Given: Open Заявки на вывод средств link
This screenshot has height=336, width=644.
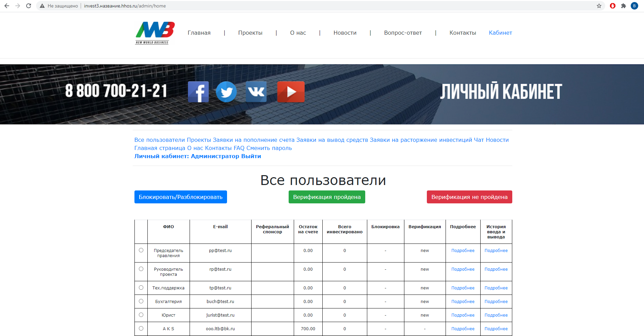Looking at the screenshot, I should click(x=332, y=140).
